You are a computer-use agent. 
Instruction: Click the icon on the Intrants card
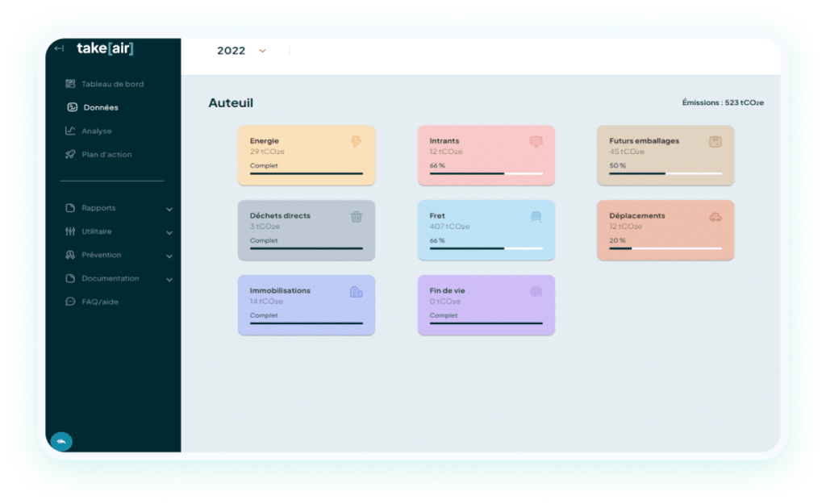536,141
